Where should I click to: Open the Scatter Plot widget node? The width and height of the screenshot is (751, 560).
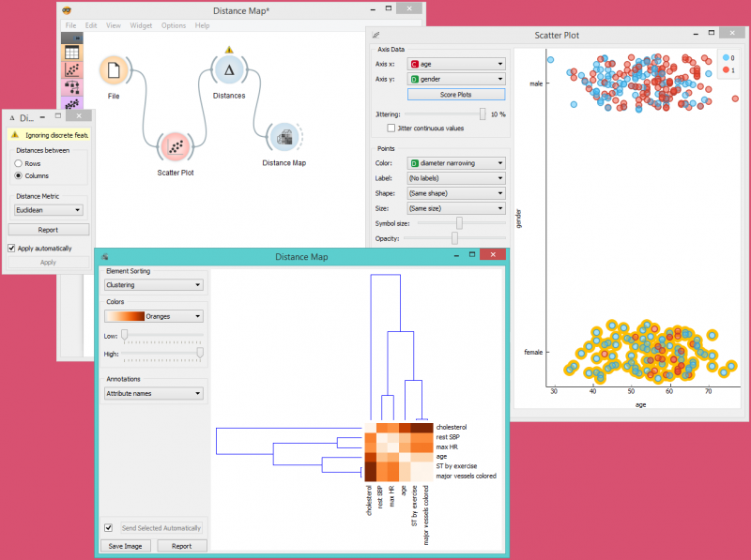pos(175,146)
